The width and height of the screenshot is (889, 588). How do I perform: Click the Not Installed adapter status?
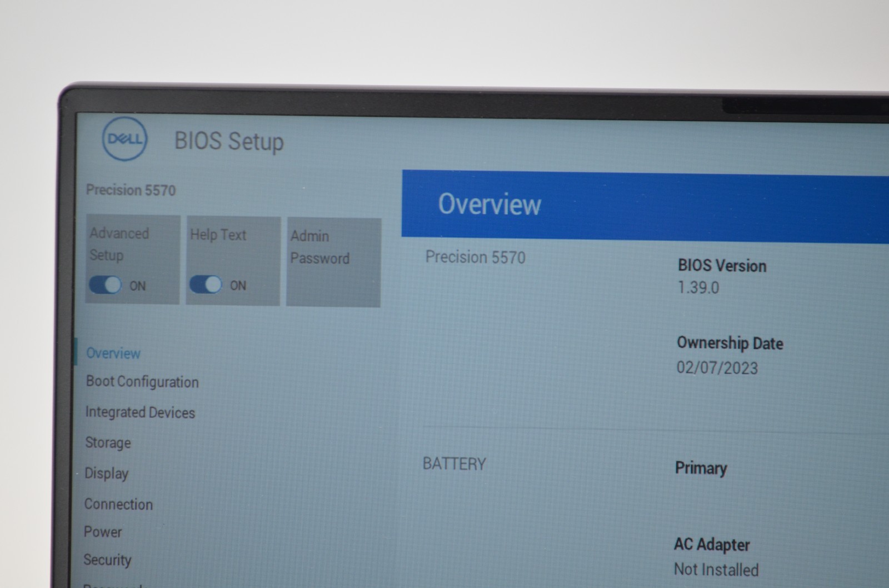coord(716,569)
